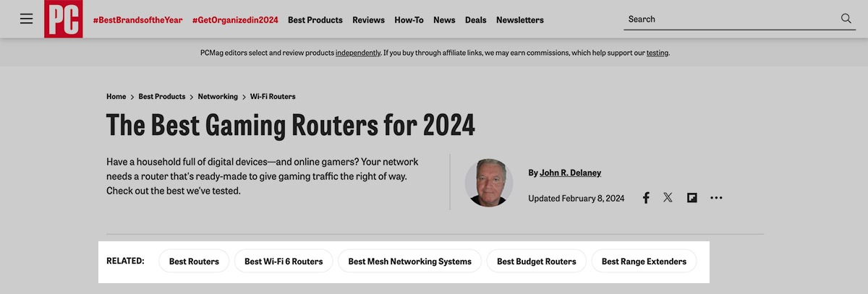Click the author's profile photo
Viewport: 868px width, 294px height.
(489, 183)
